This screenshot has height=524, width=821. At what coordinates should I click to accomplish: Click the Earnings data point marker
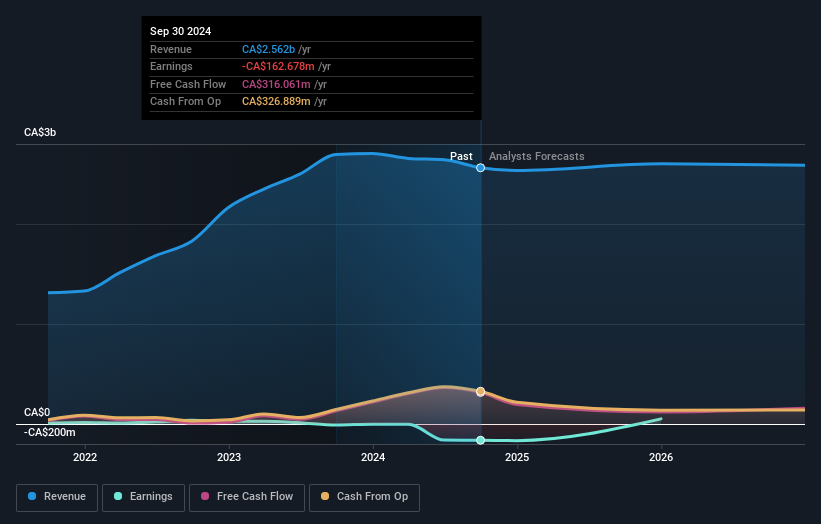point(480,440)
